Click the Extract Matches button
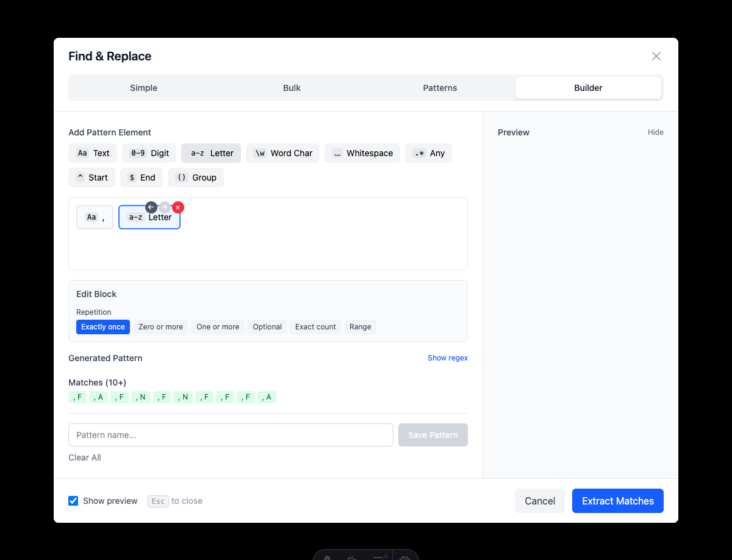 pyautogui.click(x=617, y=500)
